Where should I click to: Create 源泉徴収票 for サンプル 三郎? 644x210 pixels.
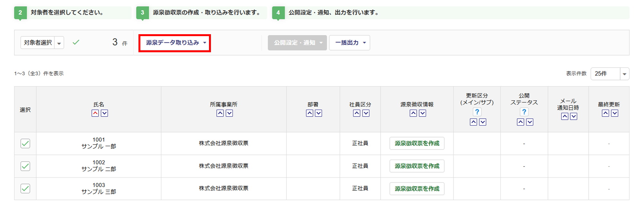(x=417, y=189)
